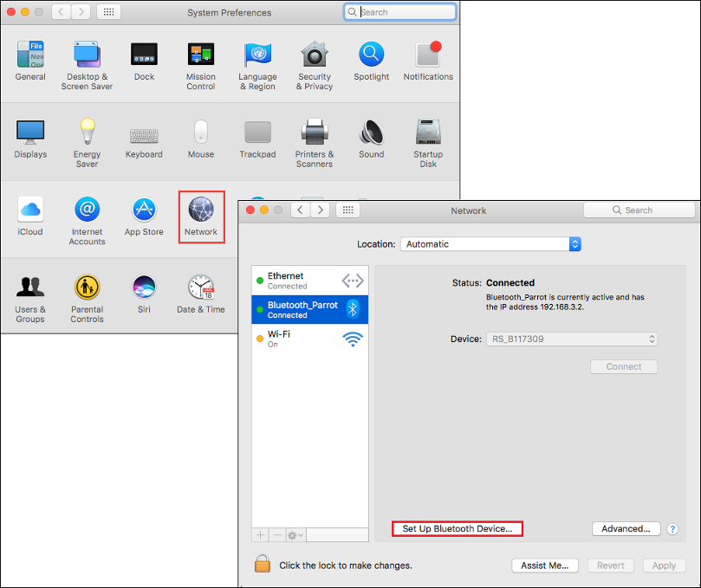Open the Device dropdown RS_B117309
The width and height of the screenshot is (701, 588).
tap(571, 339)
